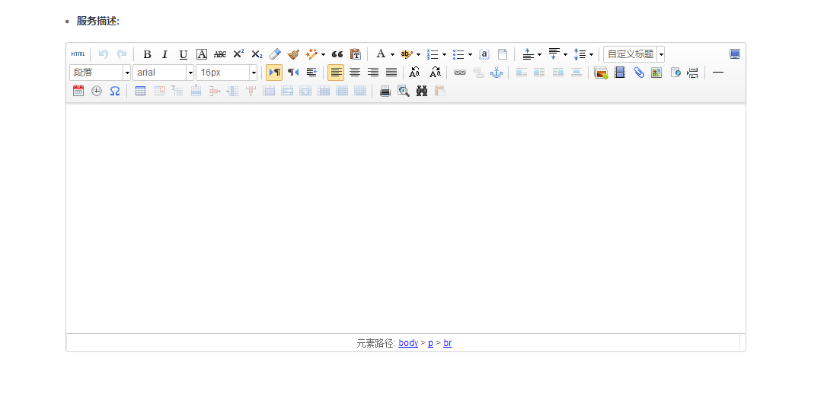Toggle strikethrough formatting

220,54
